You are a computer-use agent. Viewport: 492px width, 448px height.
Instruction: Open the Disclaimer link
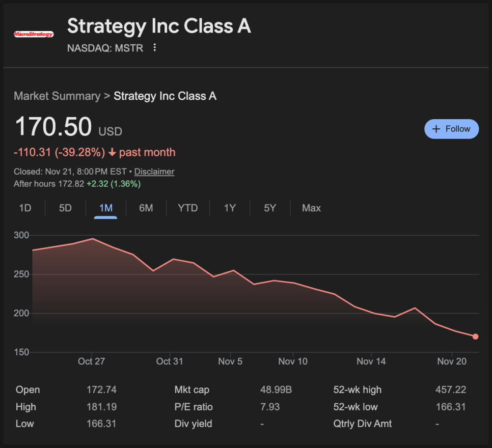coord(154,172)
